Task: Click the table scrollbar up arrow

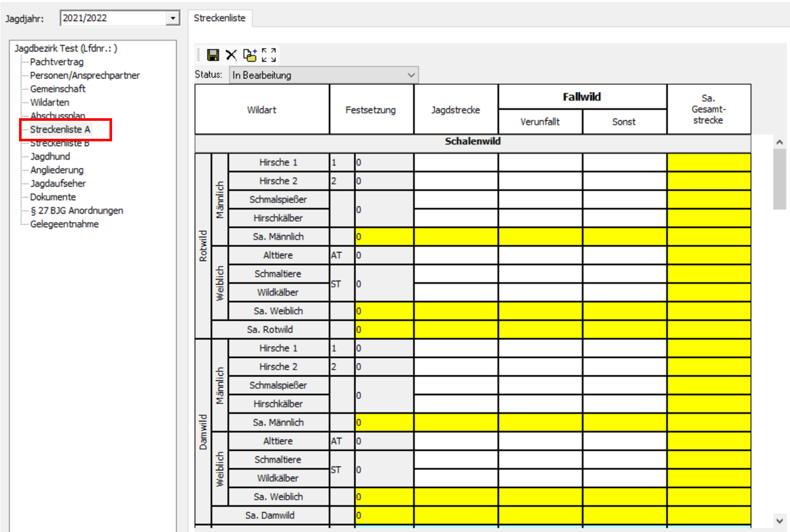Action: click(x=779, y=142)
